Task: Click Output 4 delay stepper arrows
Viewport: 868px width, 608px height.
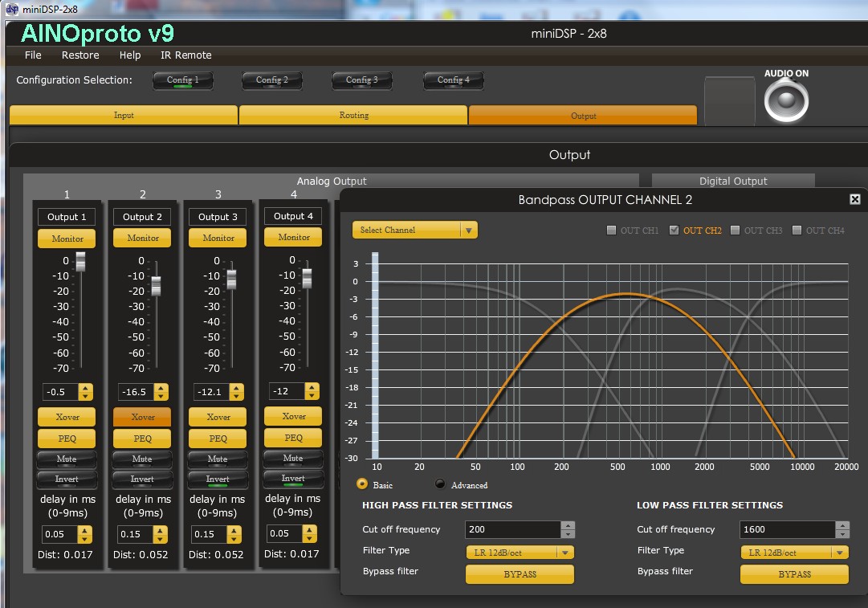Action: (x=309, y=534)
